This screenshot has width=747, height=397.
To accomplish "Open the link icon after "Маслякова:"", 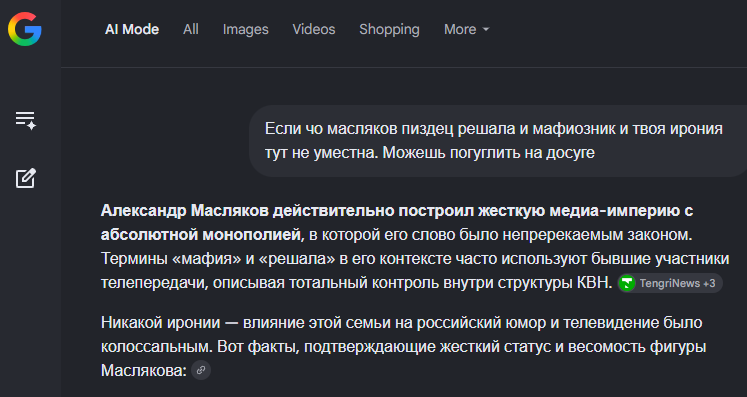I will click(201, 370).
